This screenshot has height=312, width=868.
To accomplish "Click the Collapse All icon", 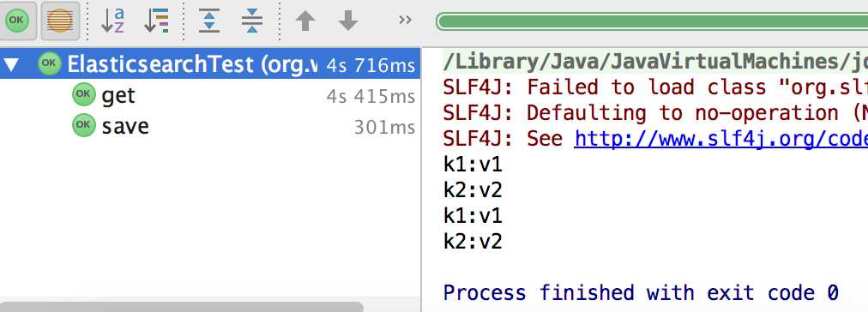I will [252, 21].
